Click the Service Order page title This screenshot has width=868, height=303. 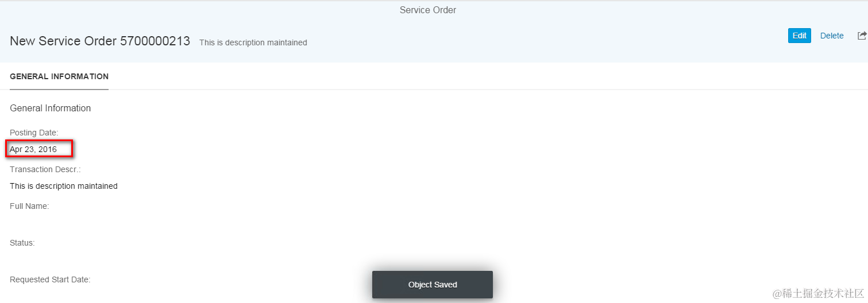click(x=428, y=10)
